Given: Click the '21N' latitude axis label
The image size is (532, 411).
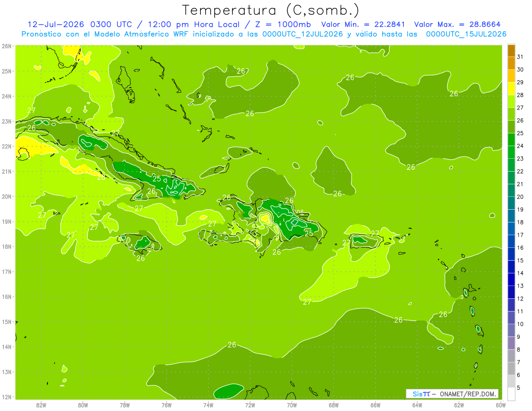Looking at the screenshot, I should click(6, 171).
